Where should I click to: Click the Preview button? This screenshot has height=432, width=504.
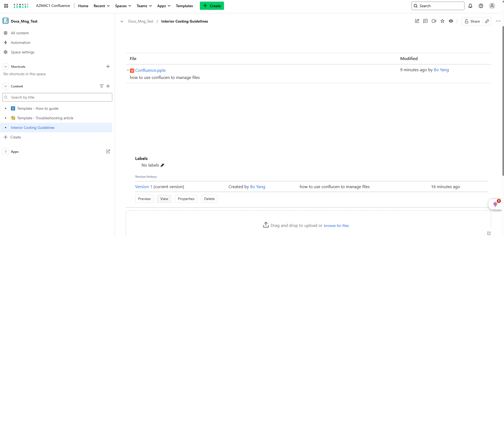click(144, 199)
